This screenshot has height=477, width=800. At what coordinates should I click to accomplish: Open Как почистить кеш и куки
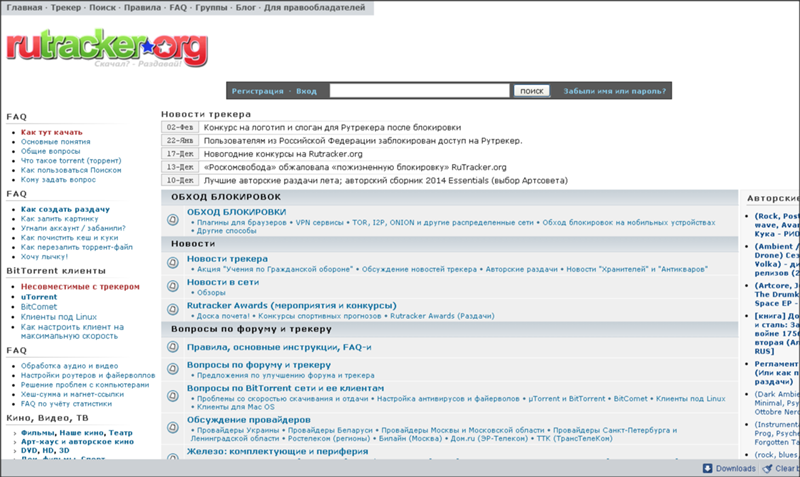[69, 238]
